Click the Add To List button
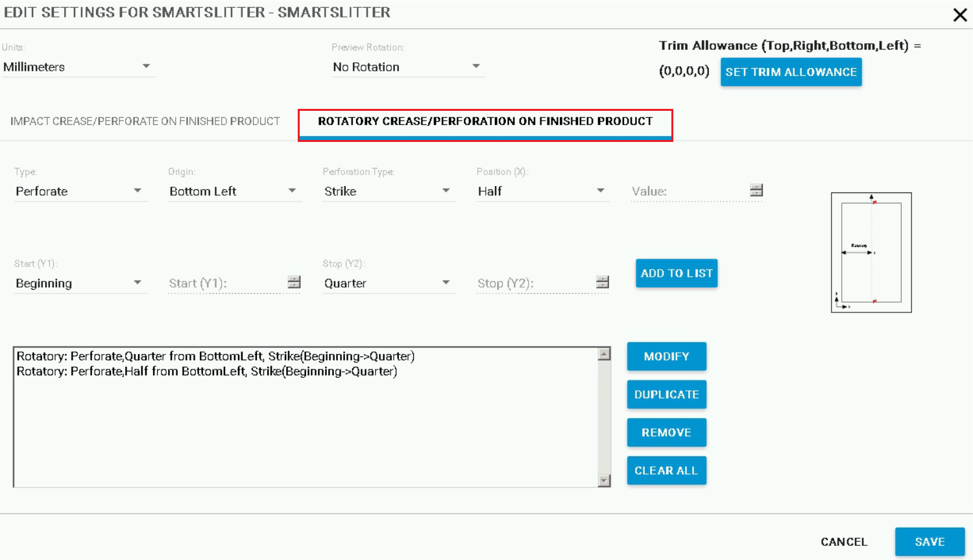The width and height of the screenshot is (973, 560). [677, 274]
